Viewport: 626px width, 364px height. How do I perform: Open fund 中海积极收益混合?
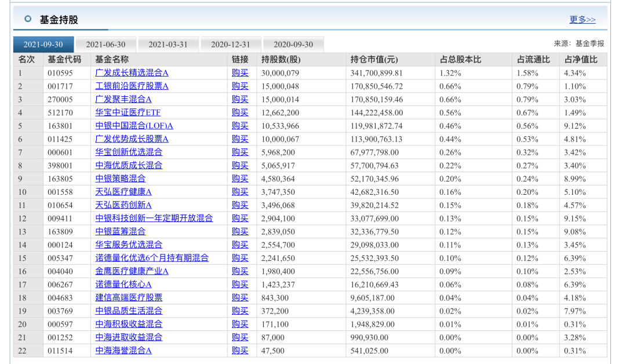point(129,324)
